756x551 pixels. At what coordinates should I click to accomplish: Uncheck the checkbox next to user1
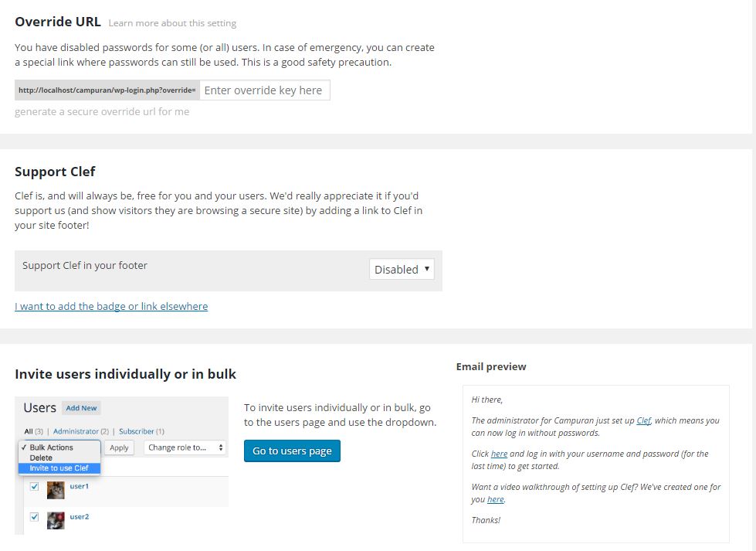coord(34,487)
